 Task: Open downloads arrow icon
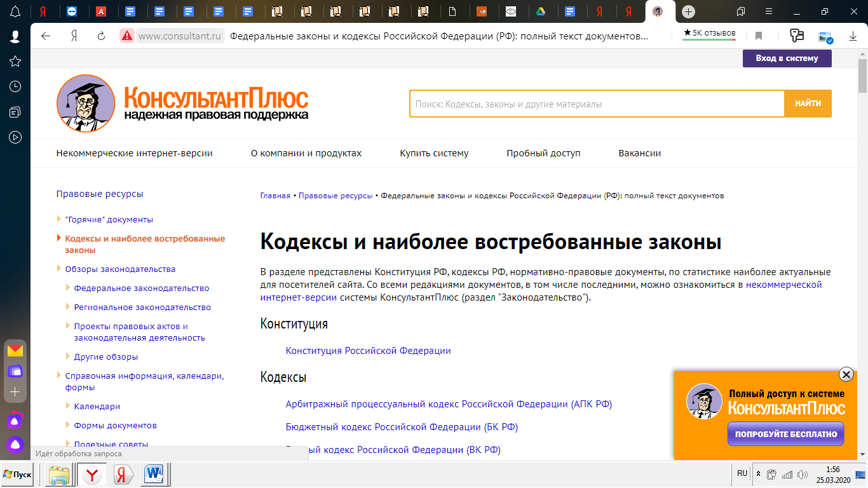(x=853, y=37)
